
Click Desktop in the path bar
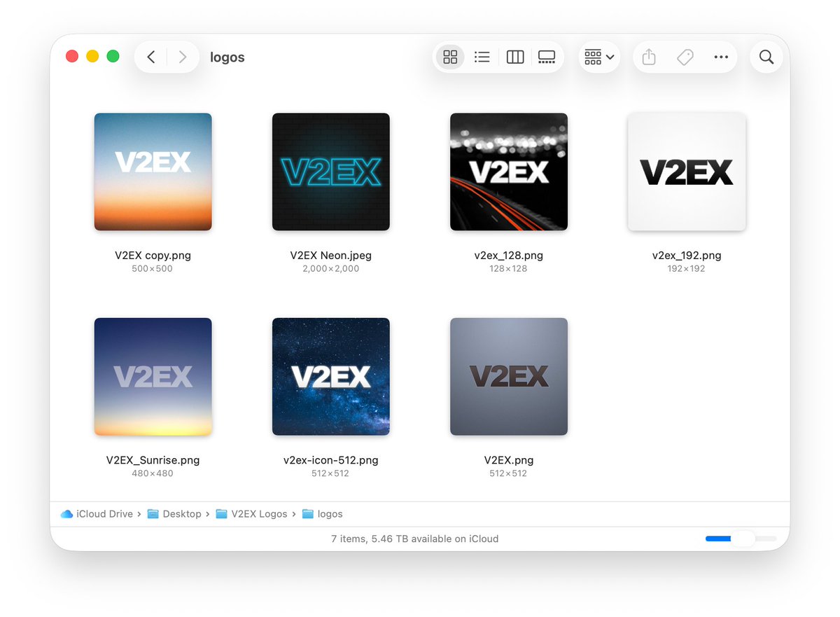(x=174, y=514)
